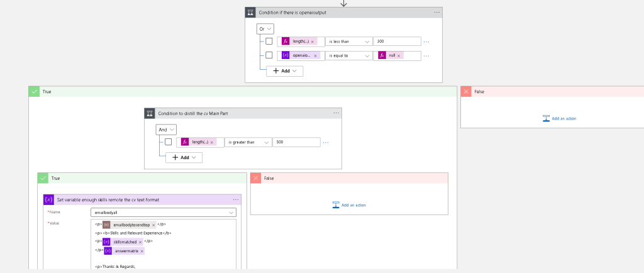Remove the answermatrix token
The image size is (644, 273).
click(x=142, y=251)
